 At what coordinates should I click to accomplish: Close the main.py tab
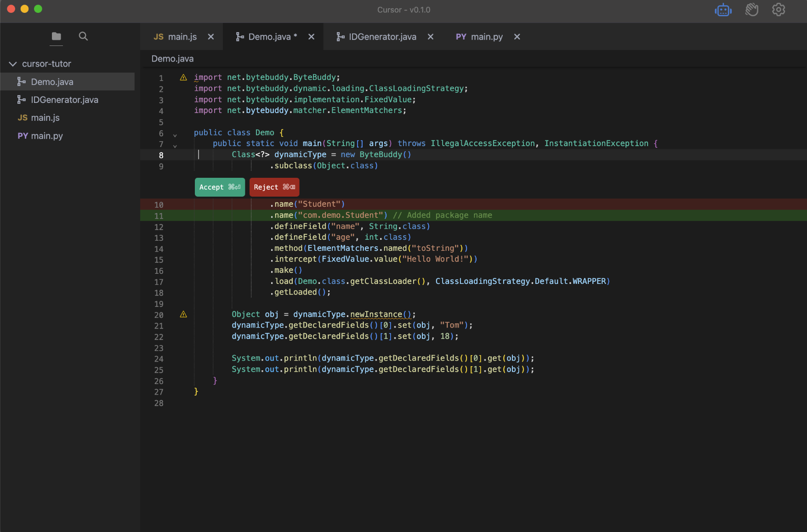tap(517, 37)
